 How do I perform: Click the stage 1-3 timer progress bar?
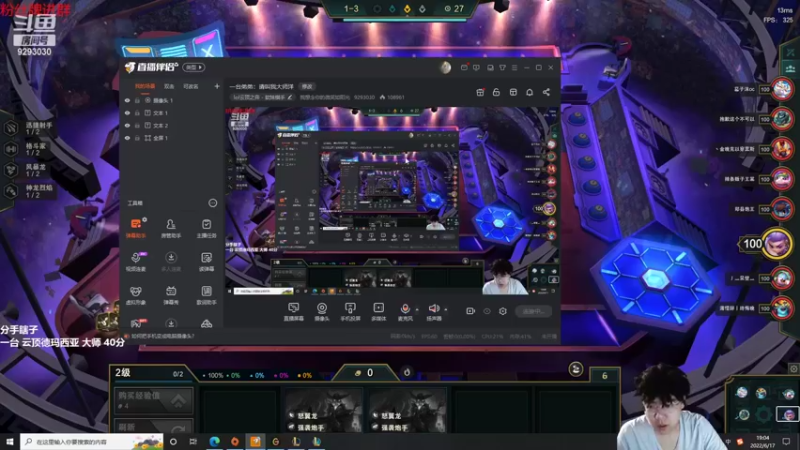click(x=406, y=20)
